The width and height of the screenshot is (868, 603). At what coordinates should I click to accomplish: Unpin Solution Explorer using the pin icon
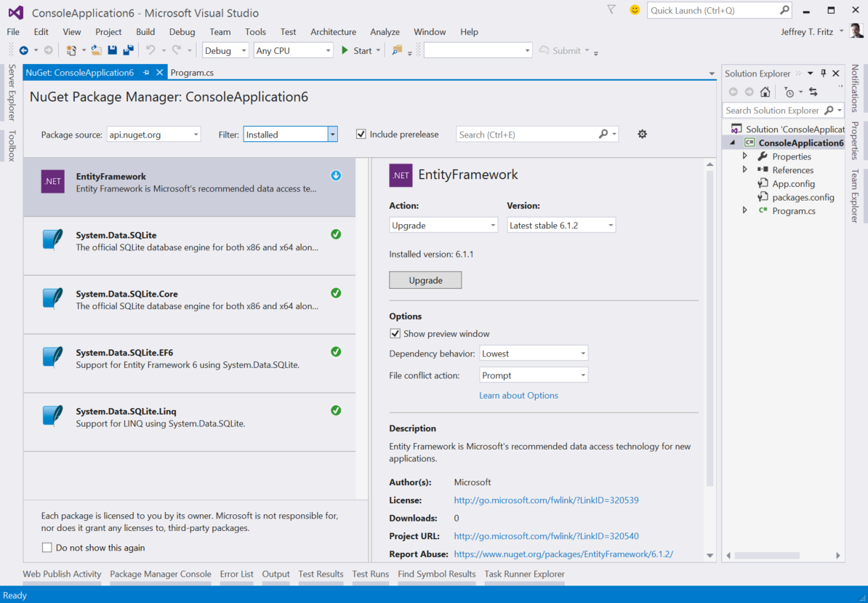coord(825,73)
